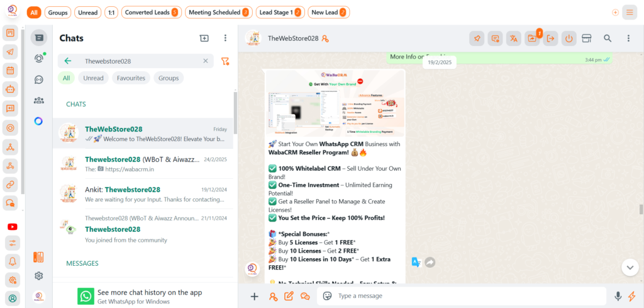The width and height of the screenshot is (644, 308).
Task: Select the Unread filter chip under search
Action: click(x=93, y=78)
